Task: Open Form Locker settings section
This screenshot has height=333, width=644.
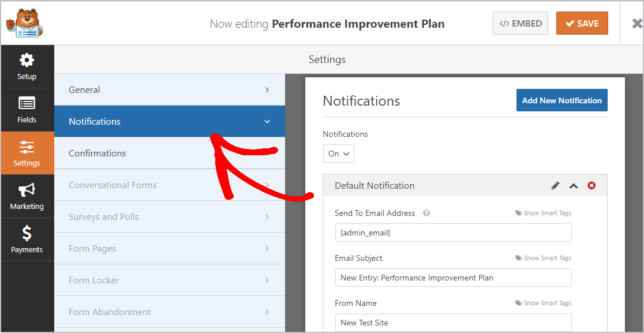Action: point(170,280)
